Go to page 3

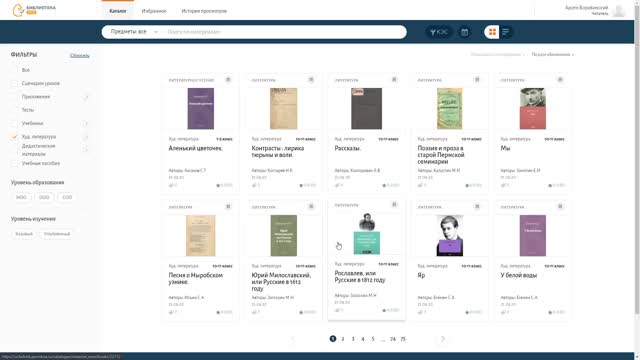[x=353, y=339]
